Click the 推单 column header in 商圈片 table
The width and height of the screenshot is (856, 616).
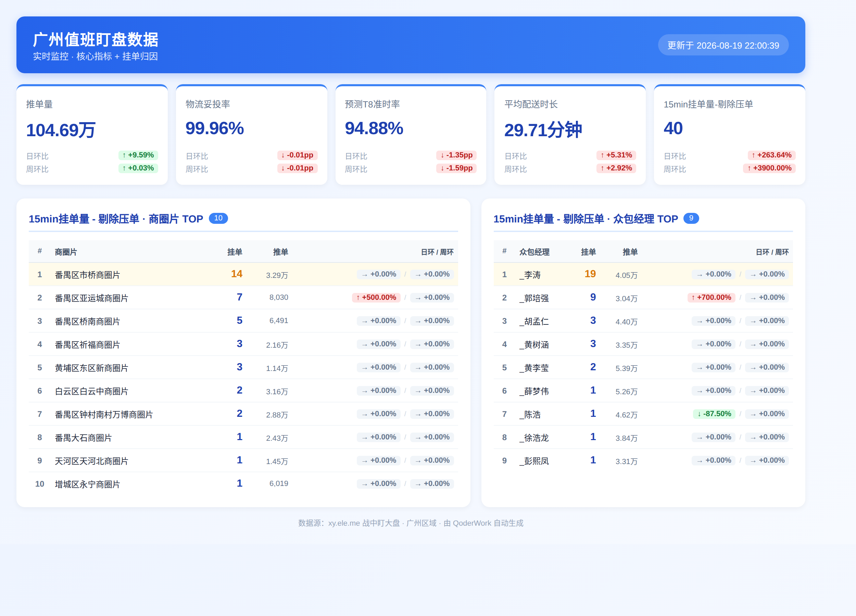pos(280,252)
